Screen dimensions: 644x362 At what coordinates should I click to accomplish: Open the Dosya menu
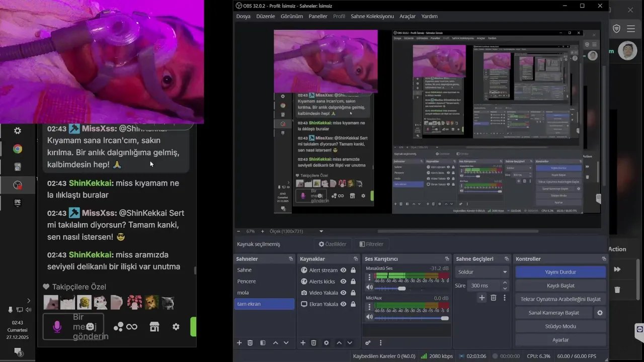(x=243, y=16)
